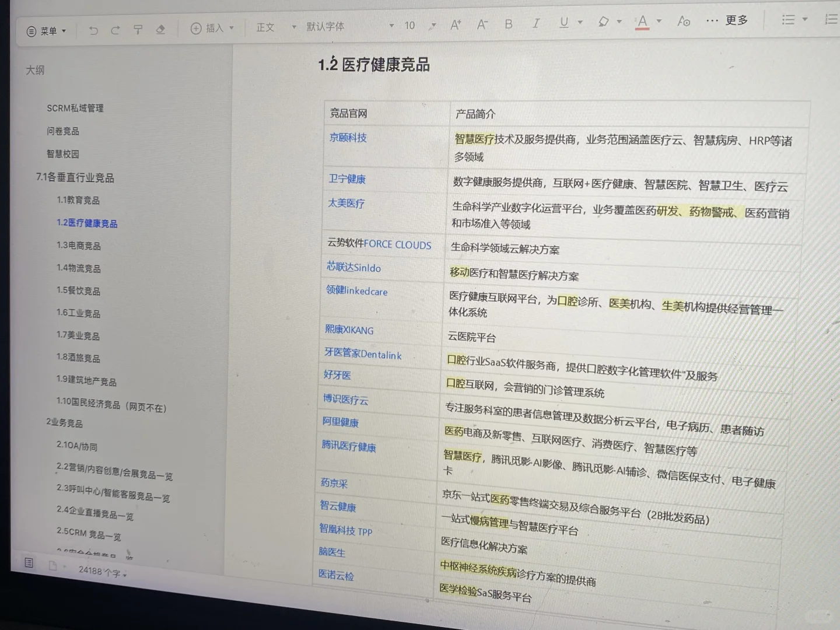Redo the last undone edit

pyautogui.click(x=116, y=30)
